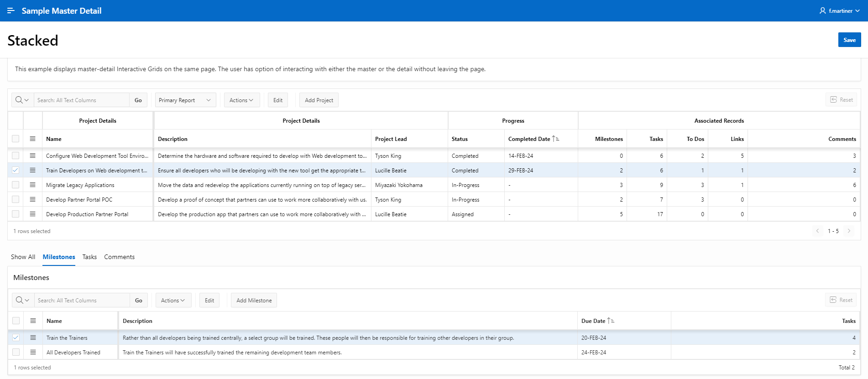Open row actions menu for Train Developers row
The image size is (868, 379).
(x=32, y=170)
